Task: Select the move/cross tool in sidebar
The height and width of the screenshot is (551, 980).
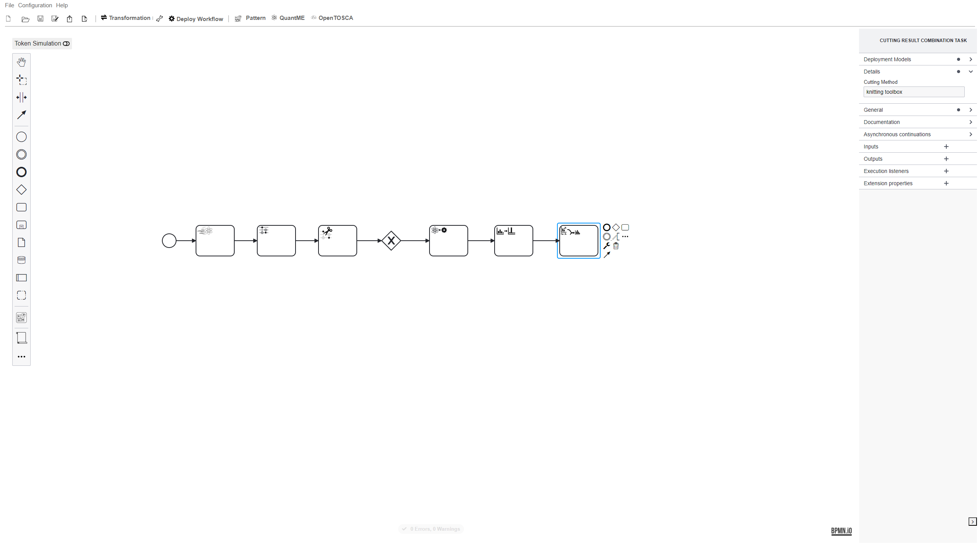Action: (x=21, y=79)
